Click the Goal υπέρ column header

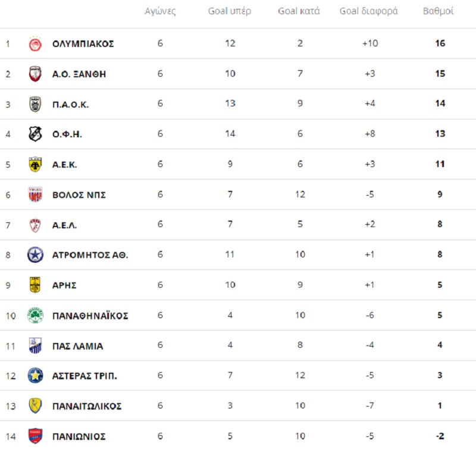[x=230, y=11]
